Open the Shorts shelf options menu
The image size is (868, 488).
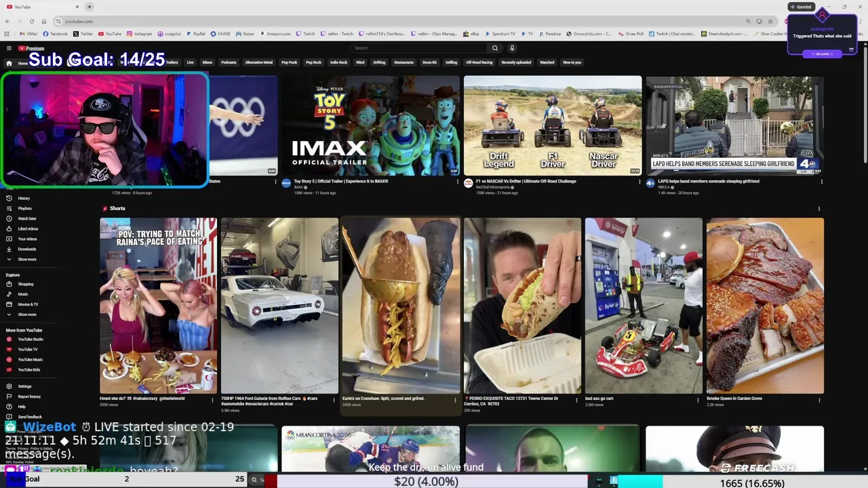click(818, 209)
